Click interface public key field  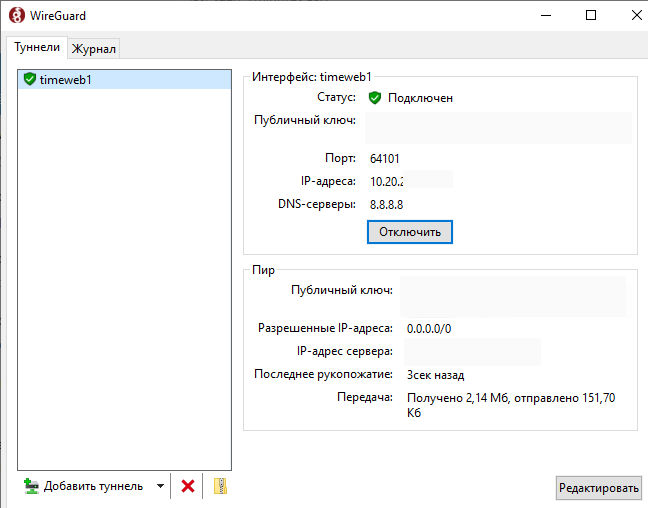click(x=498, y=128)
